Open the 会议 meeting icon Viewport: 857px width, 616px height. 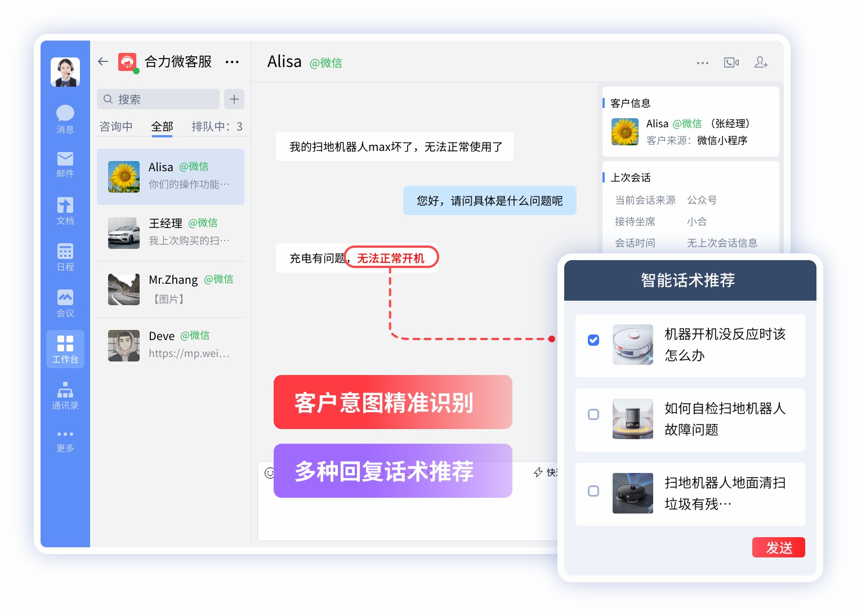click(x=65, y=303)
